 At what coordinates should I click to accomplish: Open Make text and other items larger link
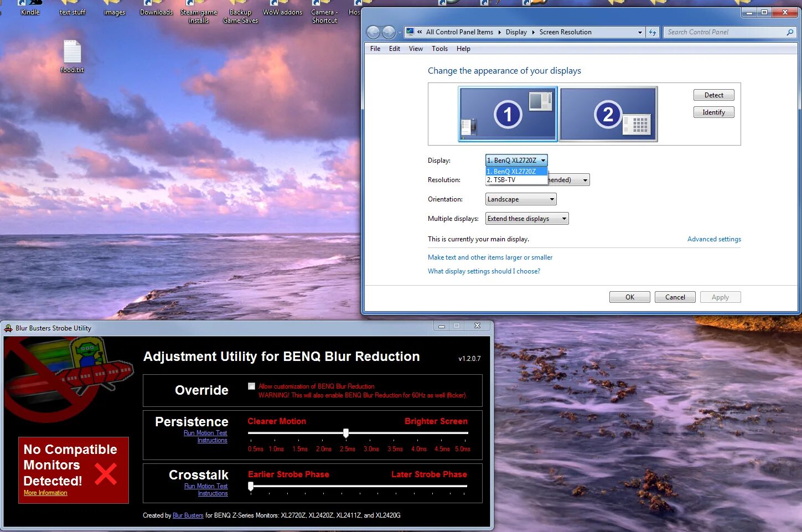[490, 257]
